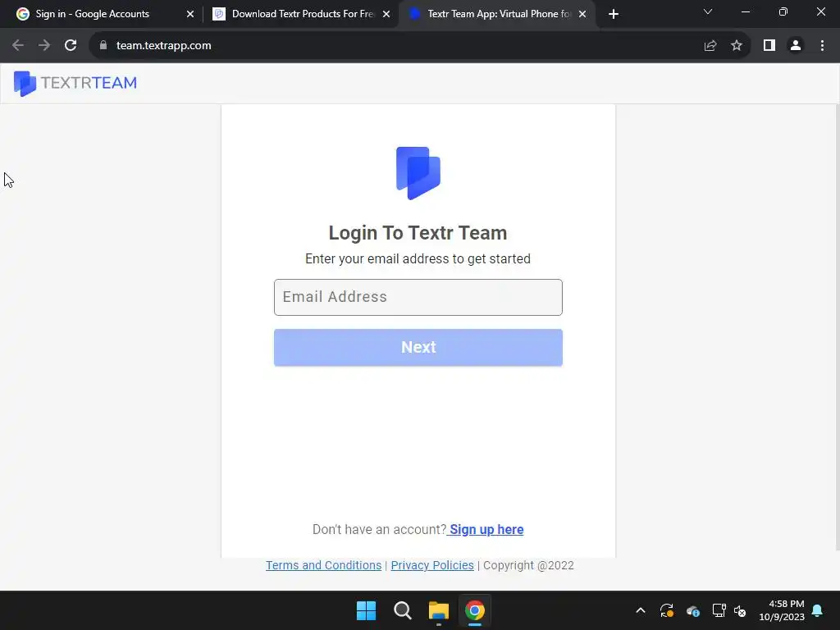Open Chrome three-dot menu

tap(822, 46)
